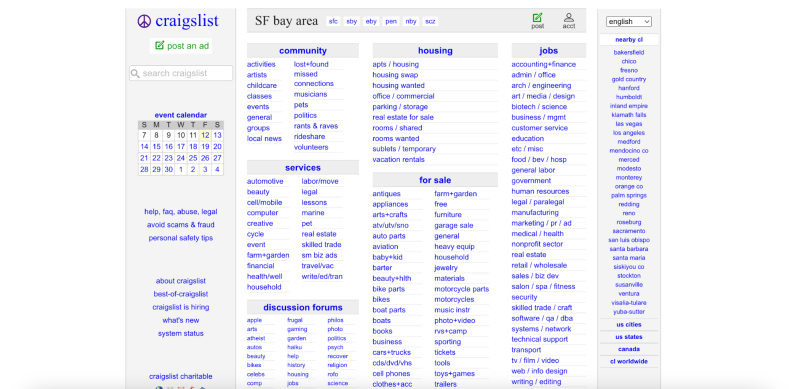800x389 pixels.
Task: Open 'rants & raves' in community
Action: 316,126
